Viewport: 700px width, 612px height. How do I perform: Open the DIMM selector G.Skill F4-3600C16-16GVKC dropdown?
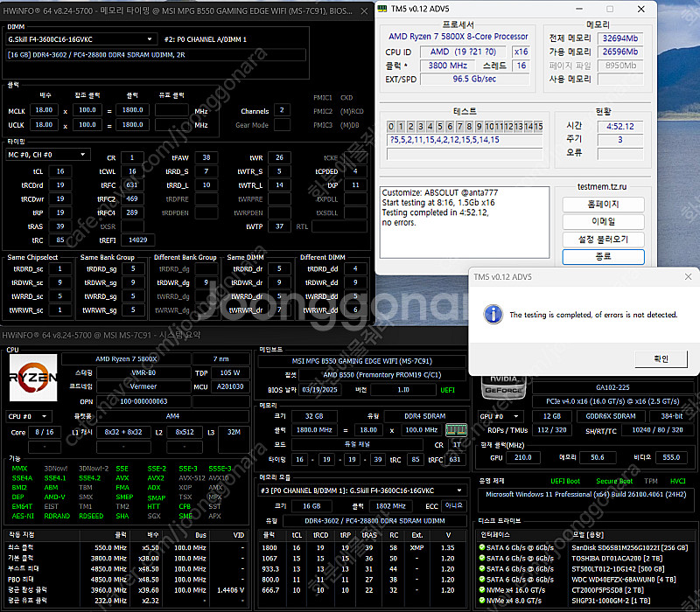click(81, 39)
